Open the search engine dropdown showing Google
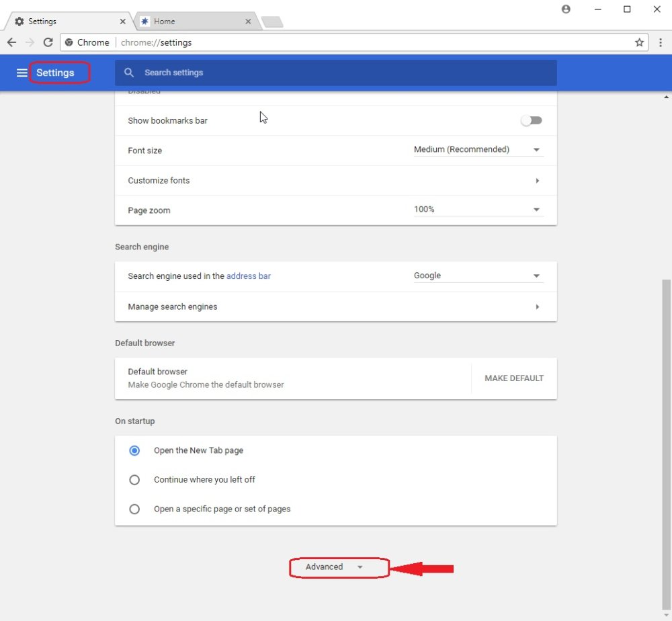The image size is (672, 621). (x=478, y=276)
